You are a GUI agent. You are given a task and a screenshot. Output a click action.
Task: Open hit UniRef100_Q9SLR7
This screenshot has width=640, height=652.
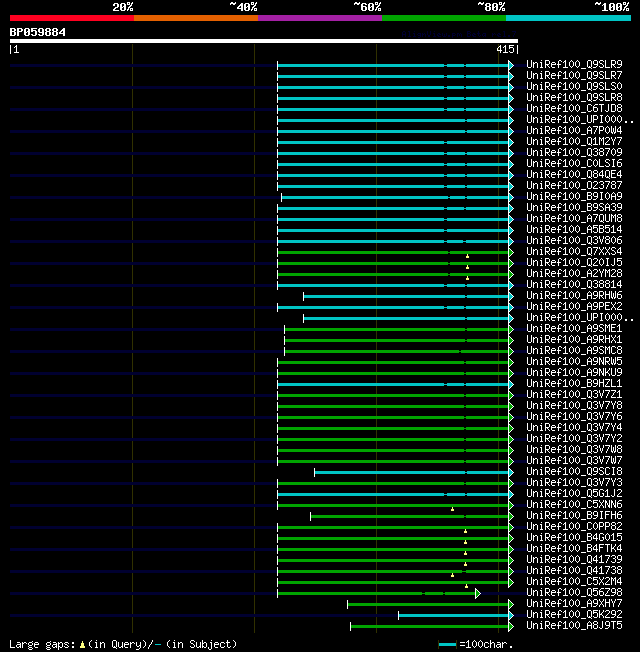click(x=574, y=75)
